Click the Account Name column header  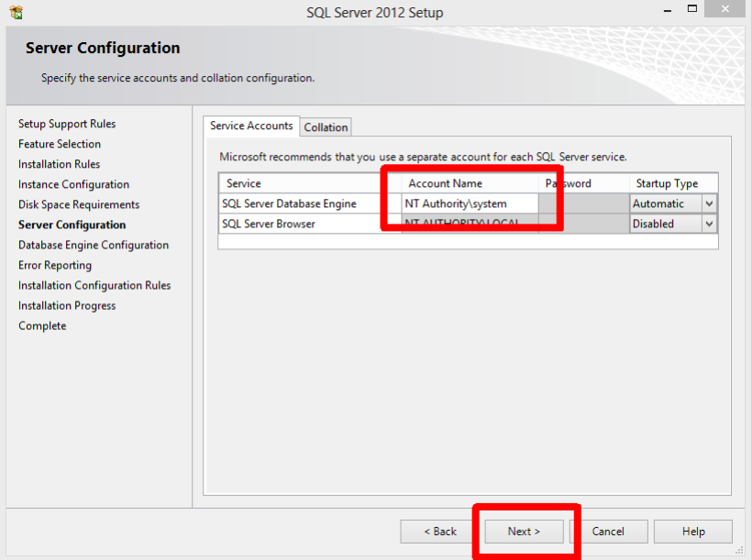(470, 183)
